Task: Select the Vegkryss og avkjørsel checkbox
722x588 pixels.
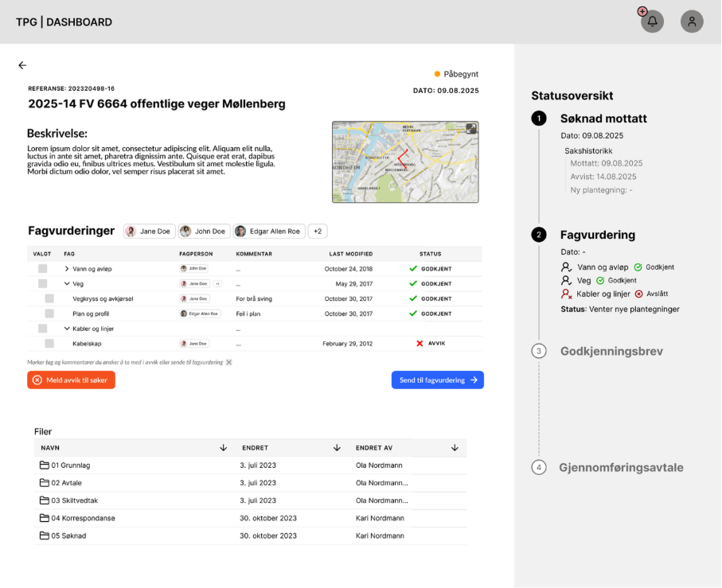Action: [x=49, y=298]
